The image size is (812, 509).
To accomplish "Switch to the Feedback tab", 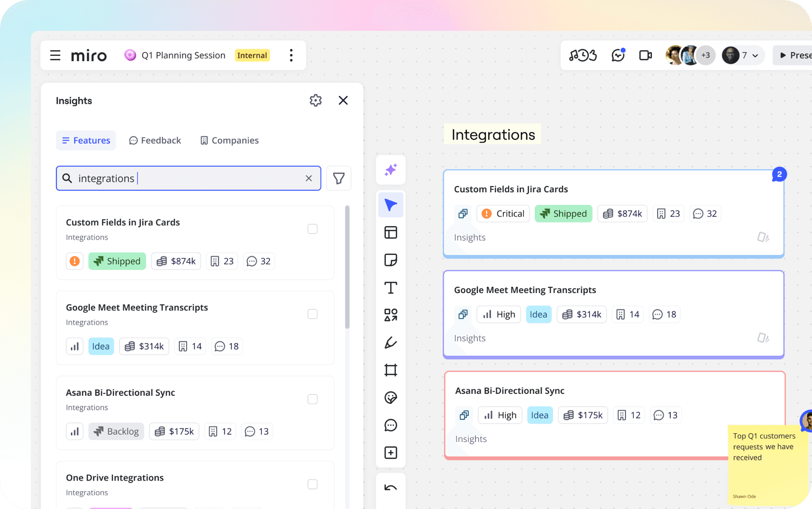I will coord(155,140).
